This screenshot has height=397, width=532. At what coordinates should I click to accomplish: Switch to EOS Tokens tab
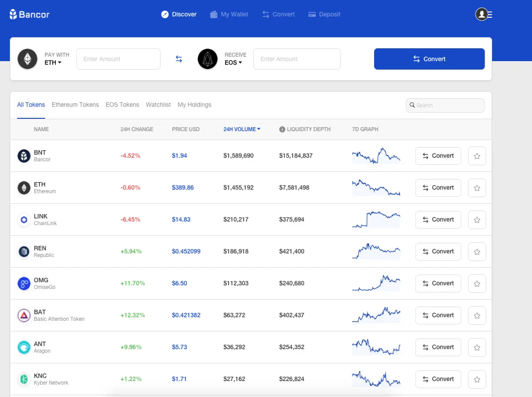[x=122, y=105]
